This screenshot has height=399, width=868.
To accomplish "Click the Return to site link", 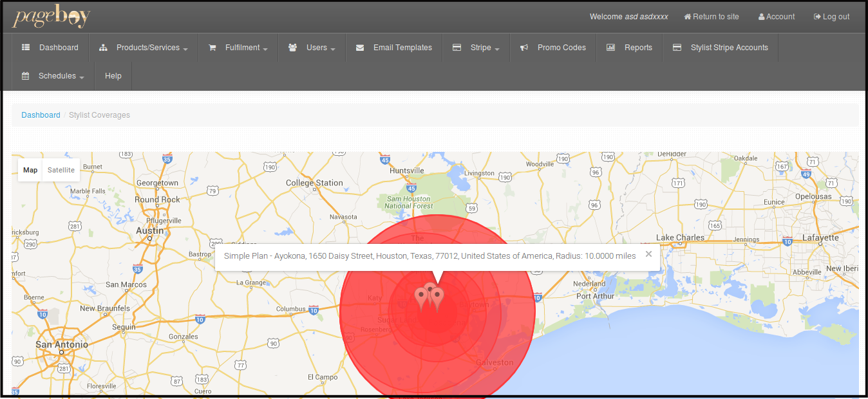I will [x=712, y=17].
